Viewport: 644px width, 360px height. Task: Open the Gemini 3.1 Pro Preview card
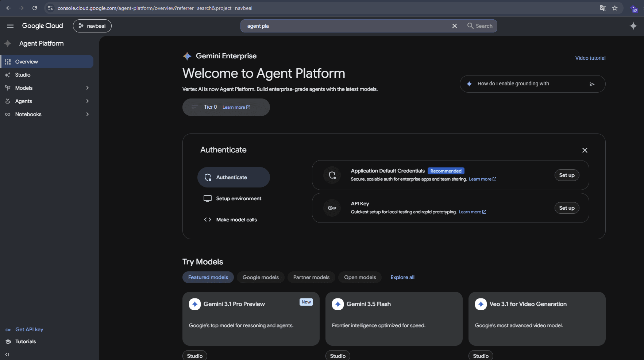pos(251,319)
